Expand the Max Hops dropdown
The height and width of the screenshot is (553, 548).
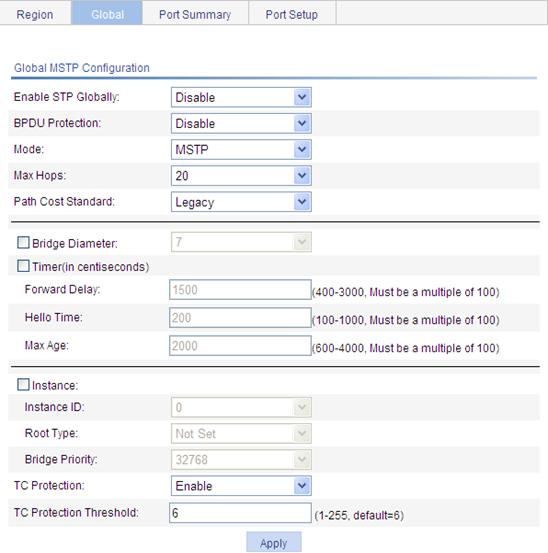point(241,176)
